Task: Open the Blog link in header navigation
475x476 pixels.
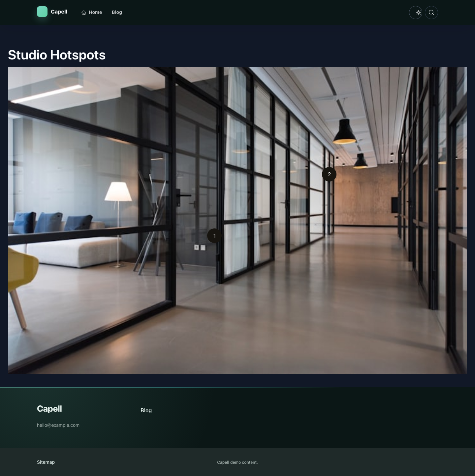Action: [x=117, y=12]
